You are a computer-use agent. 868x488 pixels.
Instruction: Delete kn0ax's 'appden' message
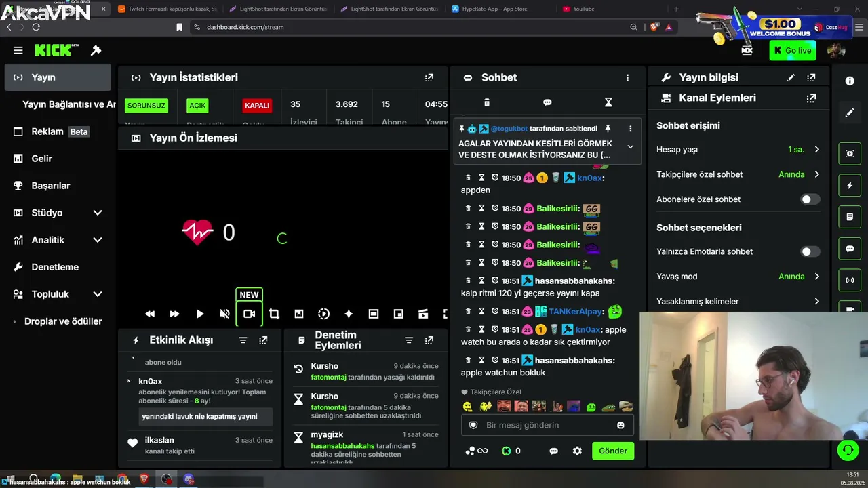[x=468, y=178]
